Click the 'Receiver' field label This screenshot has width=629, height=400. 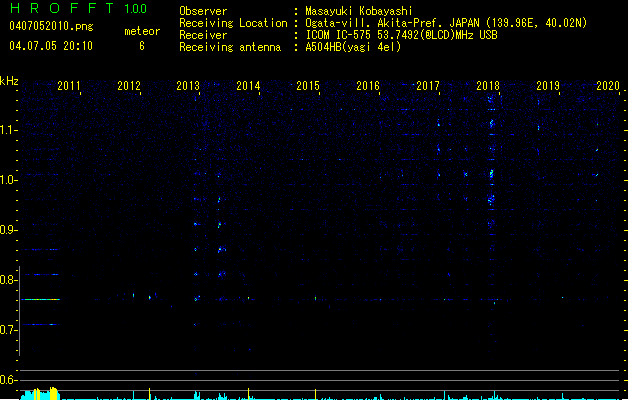pos(203,35)
